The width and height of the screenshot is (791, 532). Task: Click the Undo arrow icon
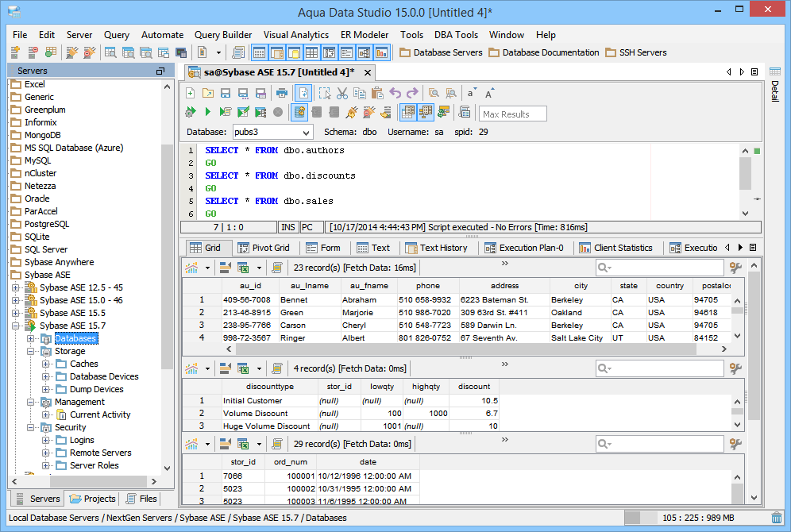395,93
